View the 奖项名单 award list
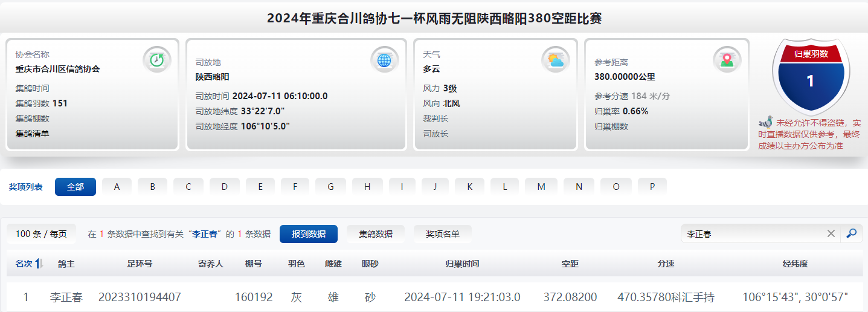The width and height of the screenshot is (868, 312). (442, 234)
